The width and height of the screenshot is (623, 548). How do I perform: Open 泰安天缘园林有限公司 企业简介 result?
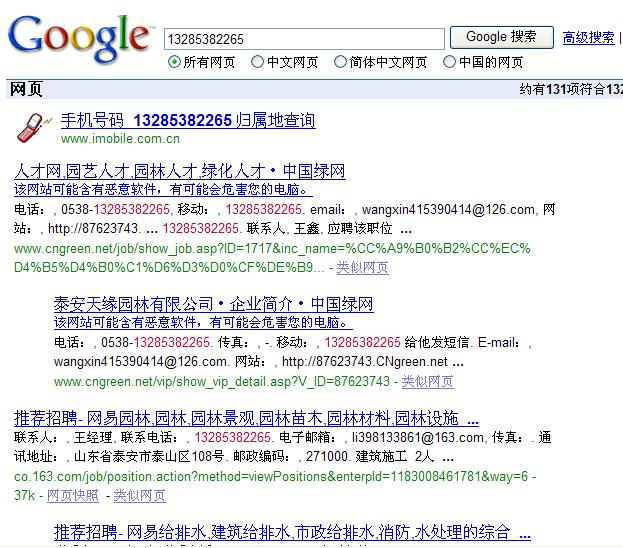click(213, 304)
